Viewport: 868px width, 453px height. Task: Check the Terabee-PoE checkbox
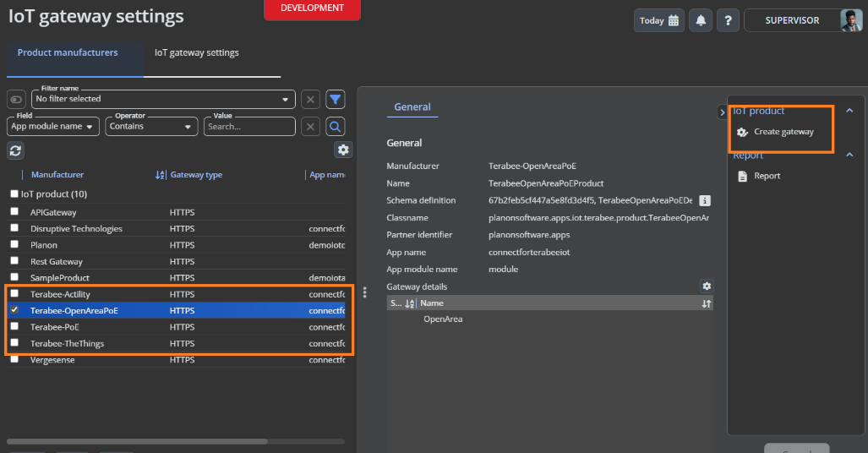[14, 326]
